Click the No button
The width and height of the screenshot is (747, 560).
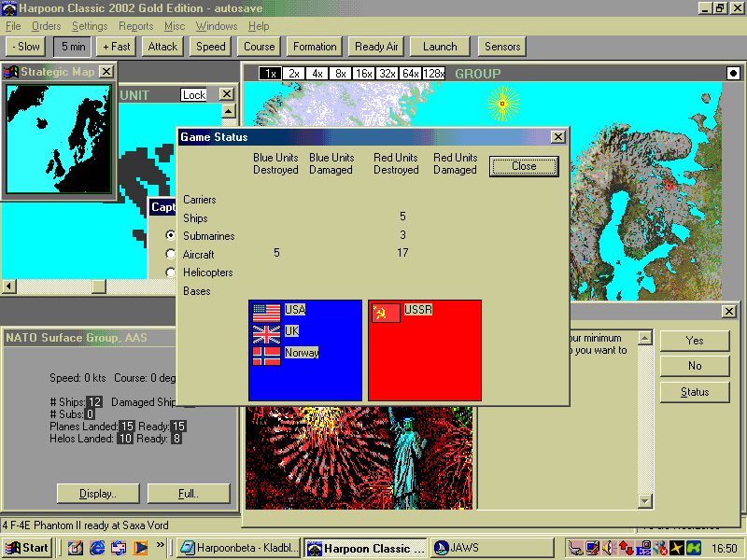(695, 366)
